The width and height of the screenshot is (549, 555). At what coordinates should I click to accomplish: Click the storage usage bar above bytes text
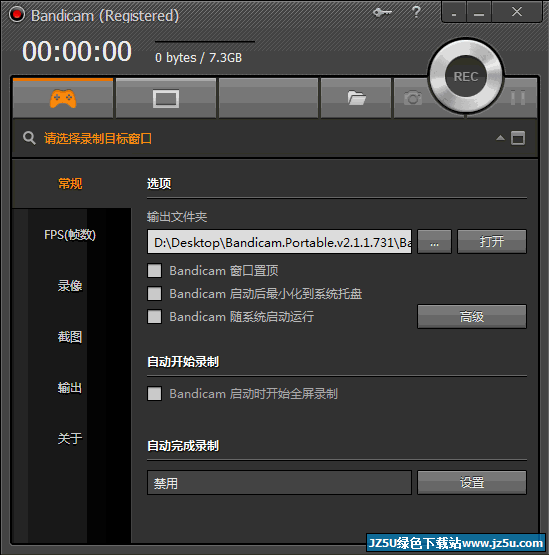click(x=205, y=41)
